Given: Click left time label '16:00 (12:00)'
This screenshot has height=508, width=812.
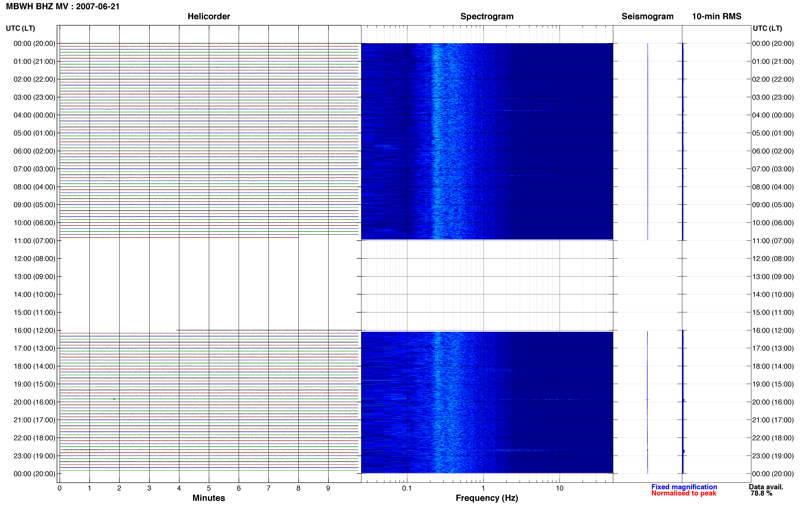Looking at the screenshot, I should click(x=34, y=331).
